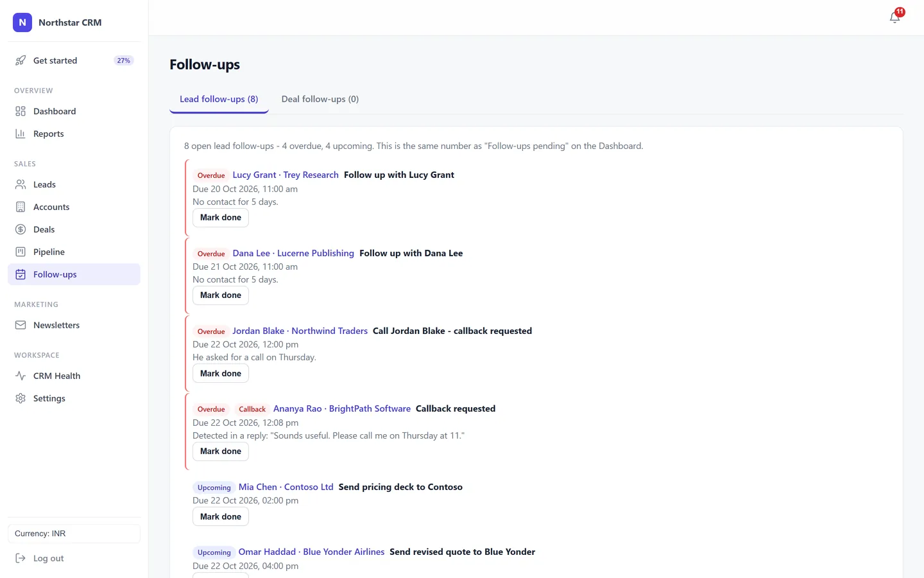
Task: Open Dashboard in the sidebar
Action: click(74, 111)
